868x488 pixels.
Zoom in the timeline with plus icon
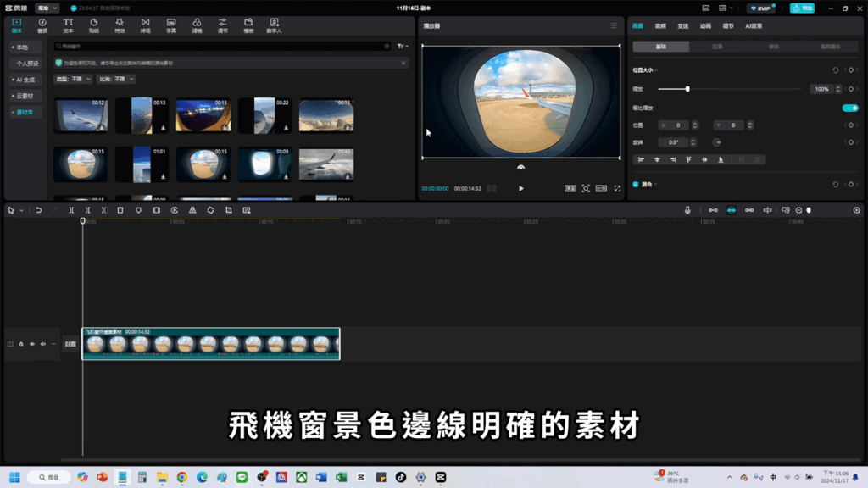coord(857,210)
